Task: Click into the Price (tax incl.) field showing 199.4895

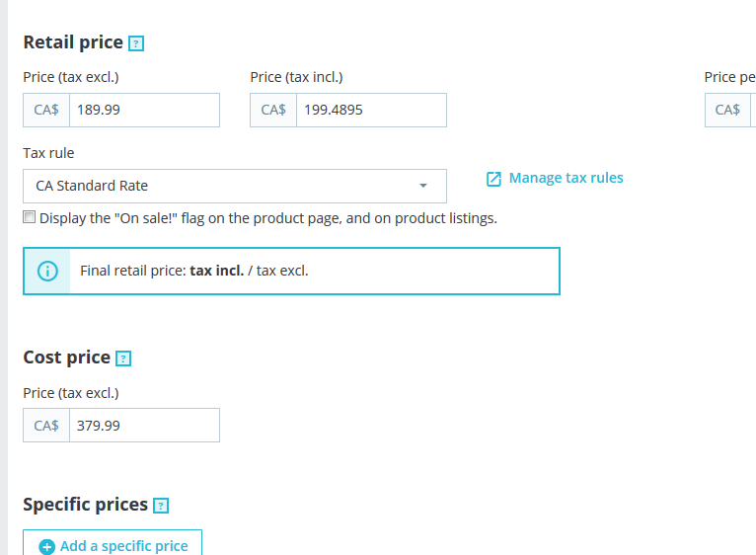Action: 371,110
